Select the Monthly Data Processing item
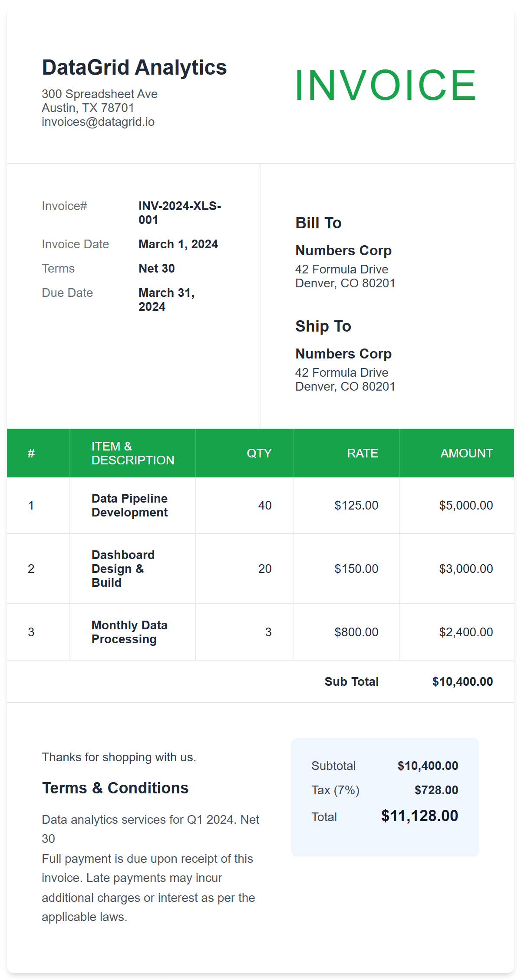521x980 pixels. 129,632
